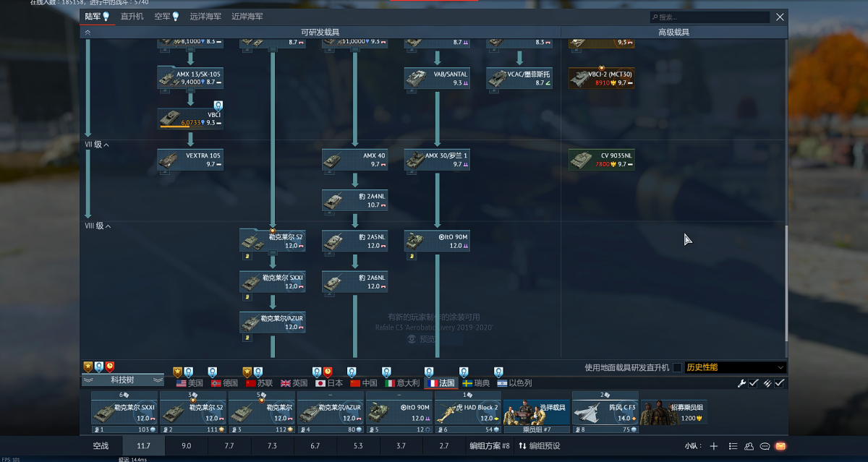The width and height of the screenshot is (868, 462).
Task: Open the 历史性能 mode dropdown
Action: [735, 367]
